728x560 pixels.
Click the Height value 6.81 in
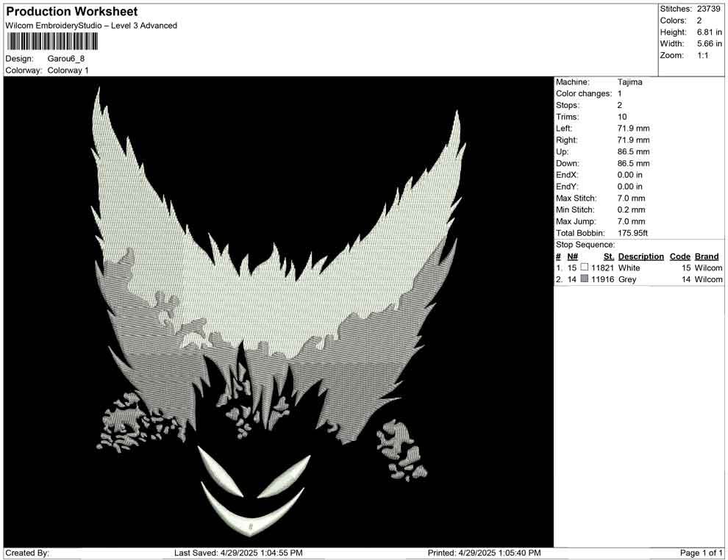pos(710,32)
